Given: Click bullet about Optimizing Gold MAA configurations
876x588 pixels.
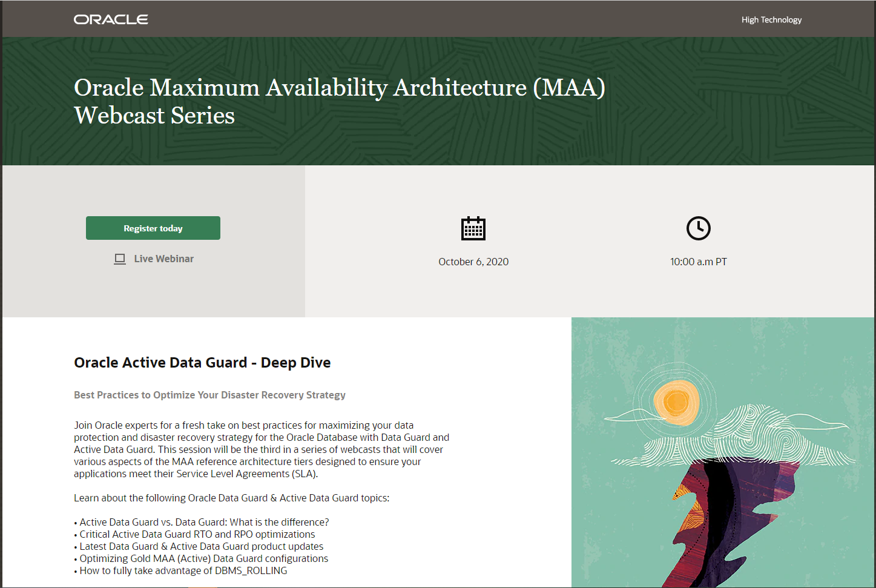Looking at the screenshot, I should (x=201, y=558).
